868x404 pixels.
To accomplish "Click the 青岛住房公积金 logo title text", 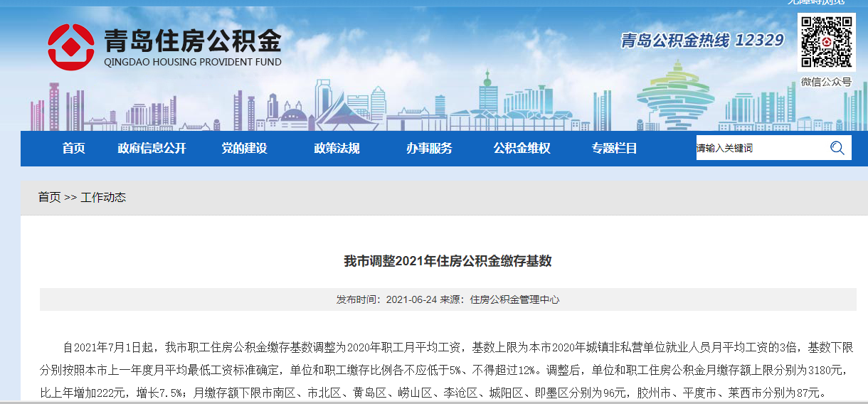I will 192,40.
